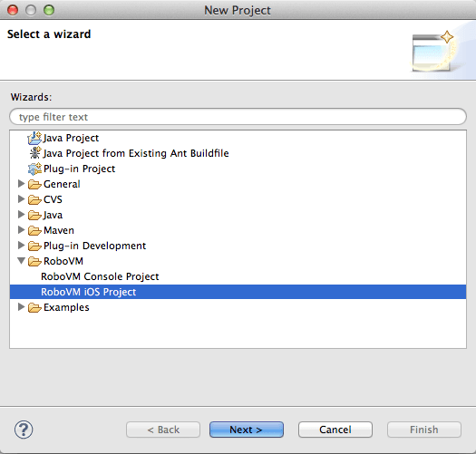Viewport: 476px width, 454px height.
Task: Expand the Plug-in Development category
Action: point(21,245)
